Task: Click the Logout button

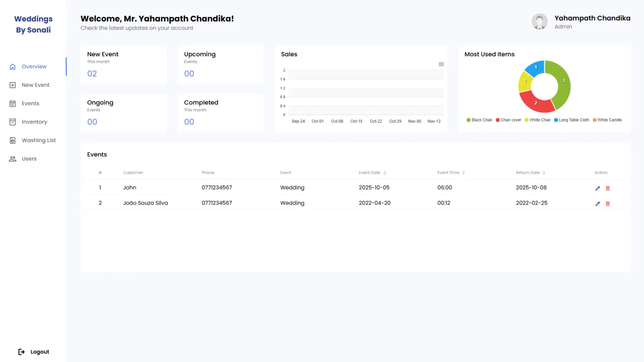Action: [34, 352]
